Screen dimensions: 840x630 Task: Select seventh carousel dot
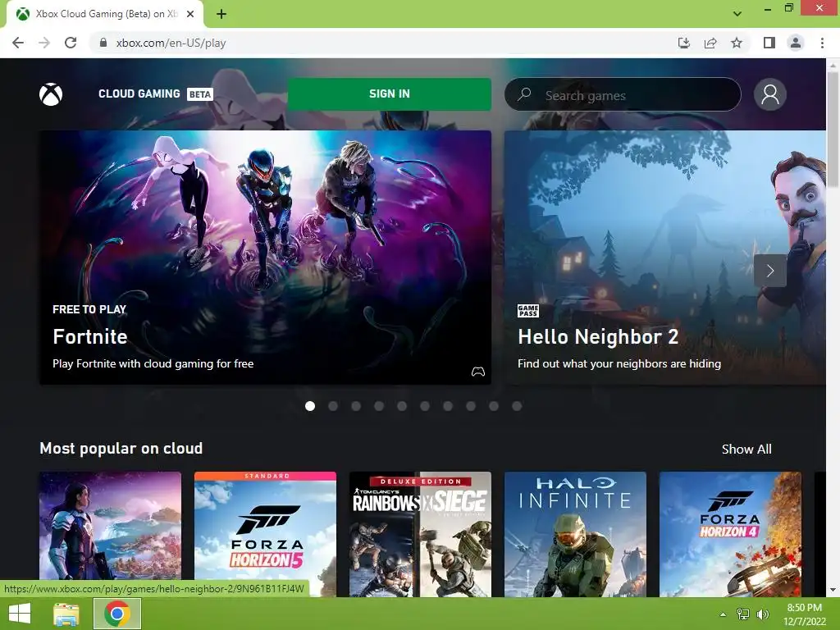448,406
